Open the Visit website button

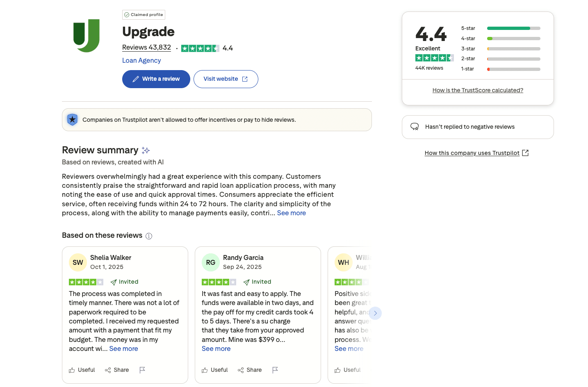pyautogui.click(x=226, y=79)
